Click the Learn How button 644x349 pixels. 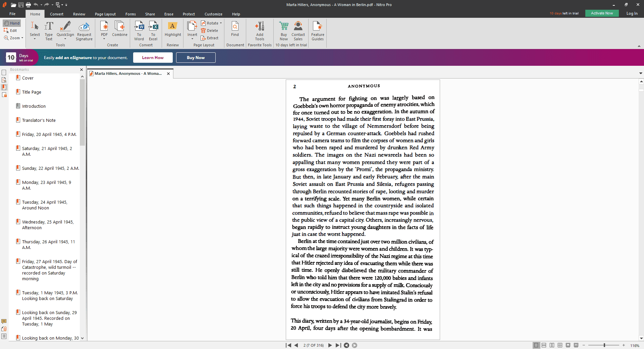tap(153, 58)
